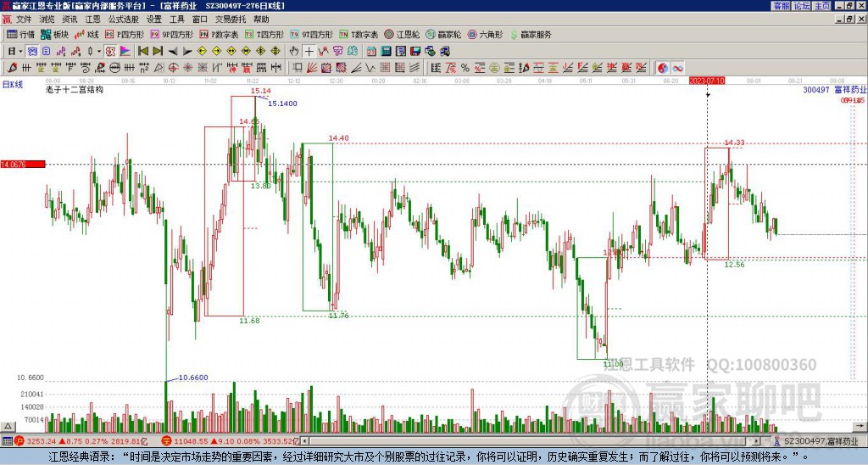This screenshot has width=868, height=465.
Task: Select the 2023-07-10 date marker
Action: pos(707,81)
